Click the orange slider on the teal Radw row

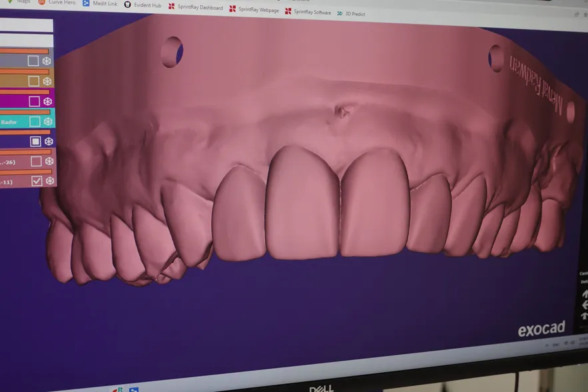pos(25,112)
